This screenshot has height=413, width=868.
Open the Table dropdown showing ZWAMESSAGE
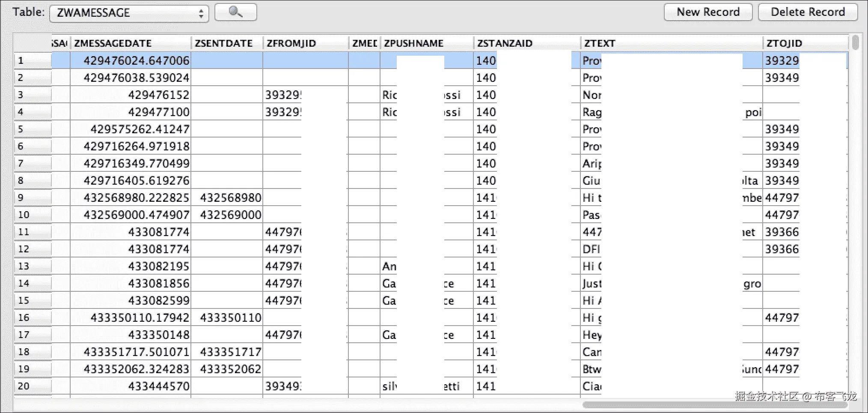[x=129, y=13]
